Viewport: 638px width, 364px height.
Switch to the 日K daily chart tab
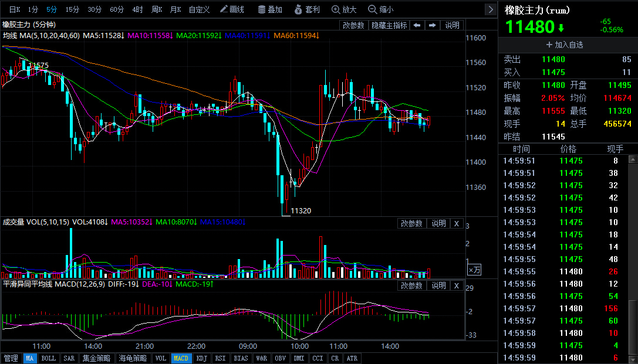click(15, 9)
